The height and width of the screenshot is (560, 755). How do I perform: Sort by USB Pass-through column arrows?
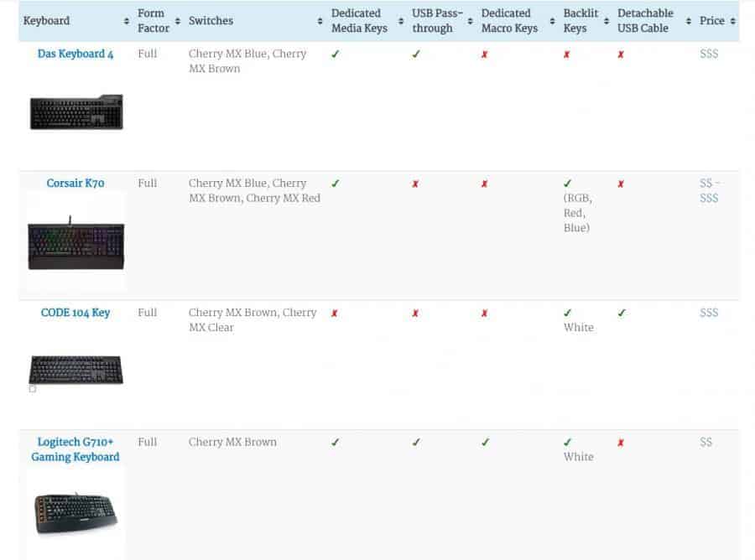[470, 21]
